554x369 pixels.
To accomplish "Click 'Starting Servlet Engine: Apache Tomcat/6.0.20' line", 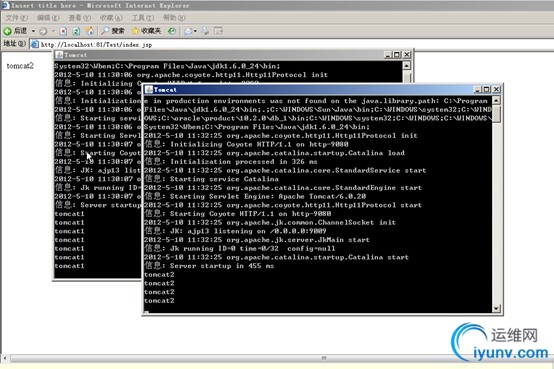I will [255, 196].
